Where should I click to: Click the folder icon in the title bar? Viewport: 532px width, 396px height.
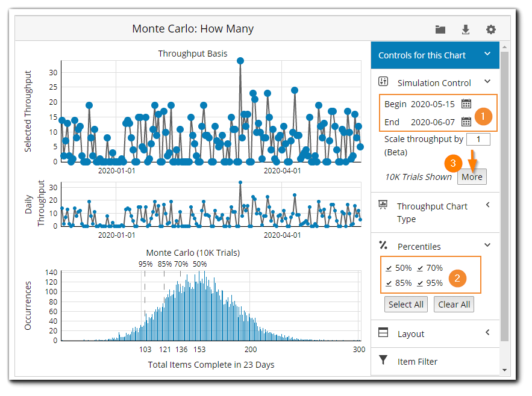[x=440, y=29]
